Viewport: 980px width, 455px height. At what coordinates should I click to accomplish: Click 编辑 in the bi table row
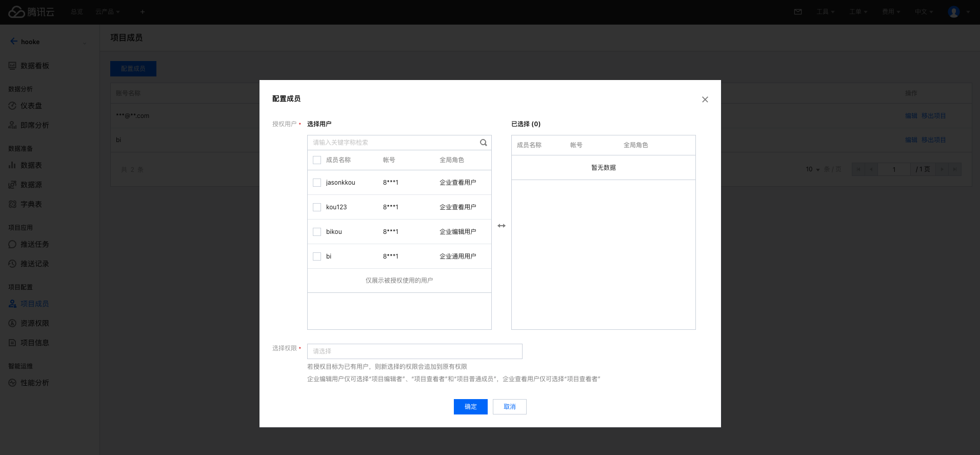911,140
